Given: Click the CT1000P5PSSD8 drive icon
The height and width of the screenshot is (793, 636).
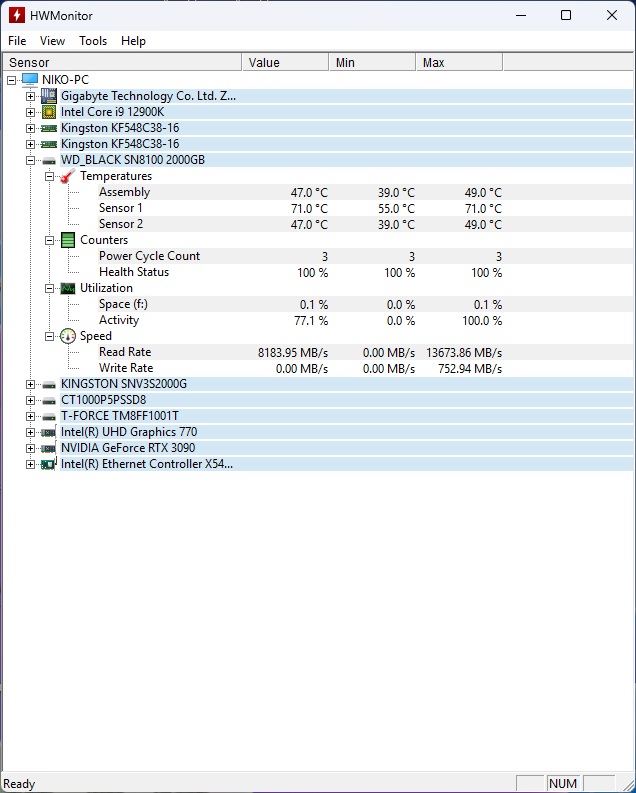Looking at the screenshot, I should click(49, 401).
